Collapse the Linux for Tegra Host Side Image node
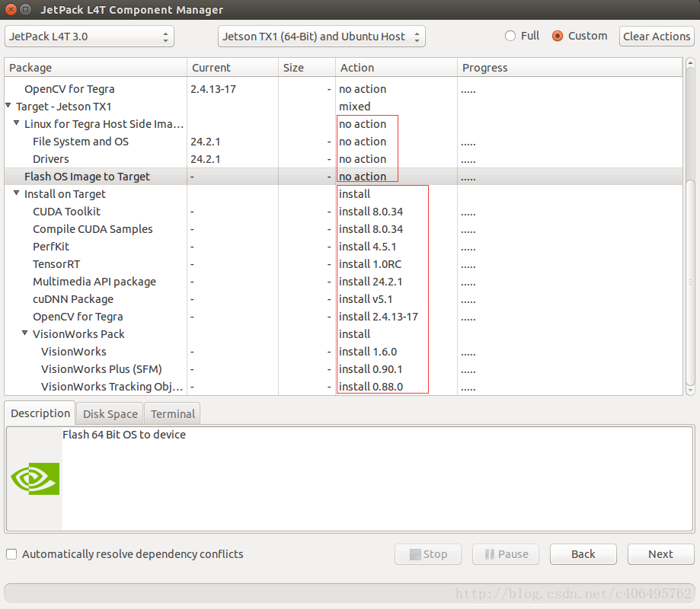This screenshot has height=609, width=700. click(17, 123)
